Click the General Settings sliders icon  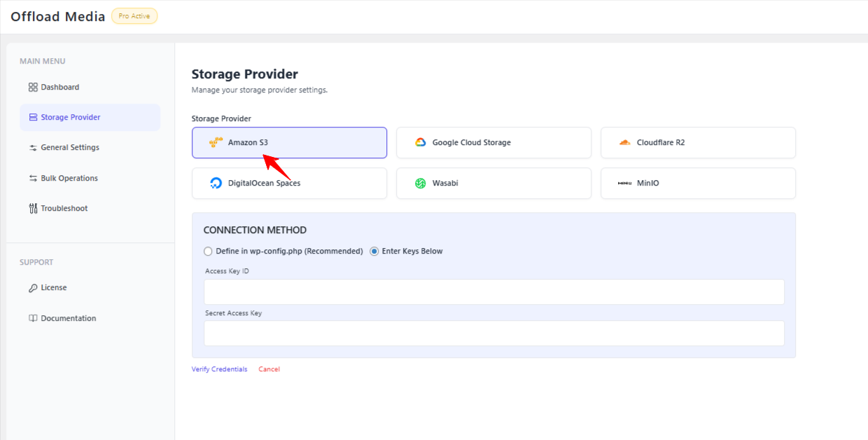point(33,148)
